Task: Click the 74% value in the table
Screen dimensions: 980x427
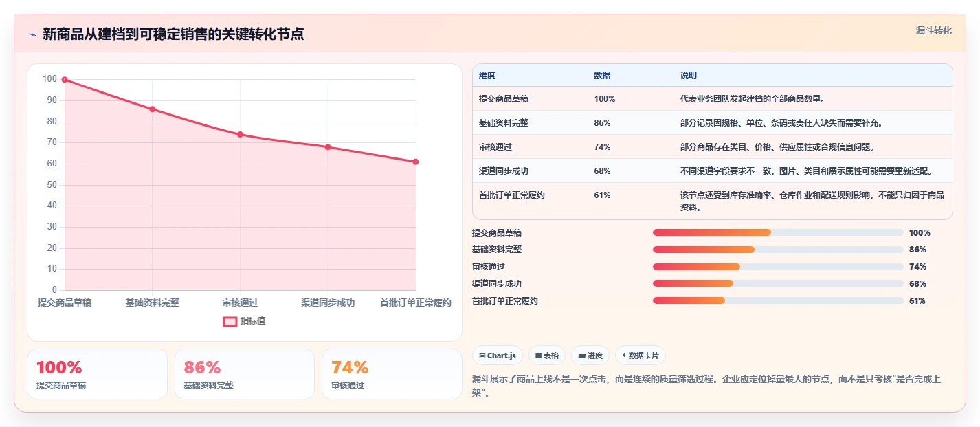Action: point(602,147)
